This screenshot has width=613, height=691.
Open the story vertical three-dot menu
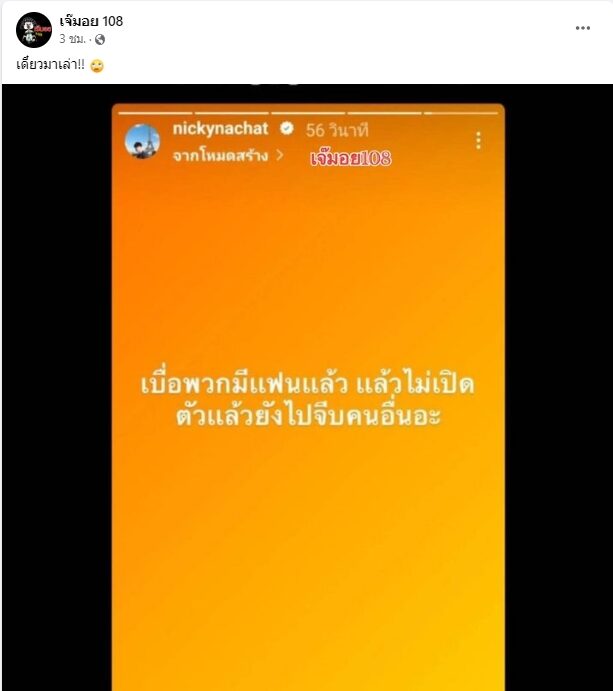[x=478, y=141]
